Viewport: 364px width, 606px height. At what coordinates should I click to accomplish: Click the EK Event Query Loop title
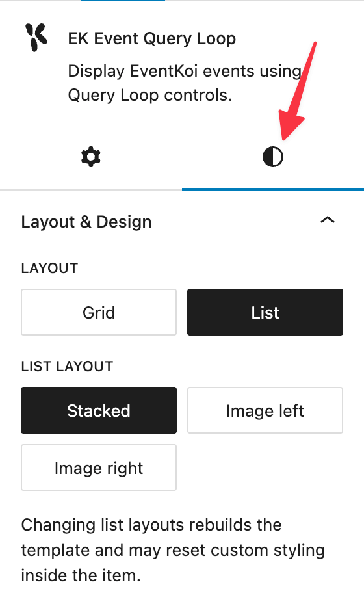coord(152,38)
